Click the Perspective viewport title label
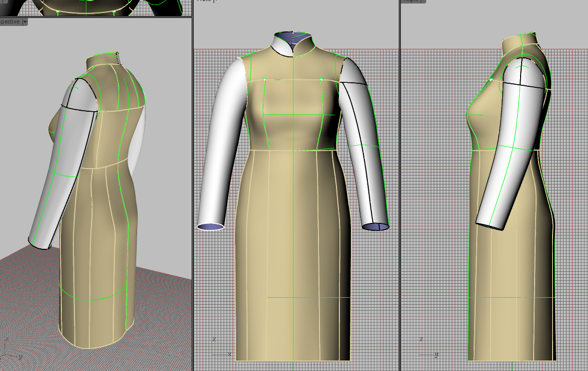 [x=10, y=22]
